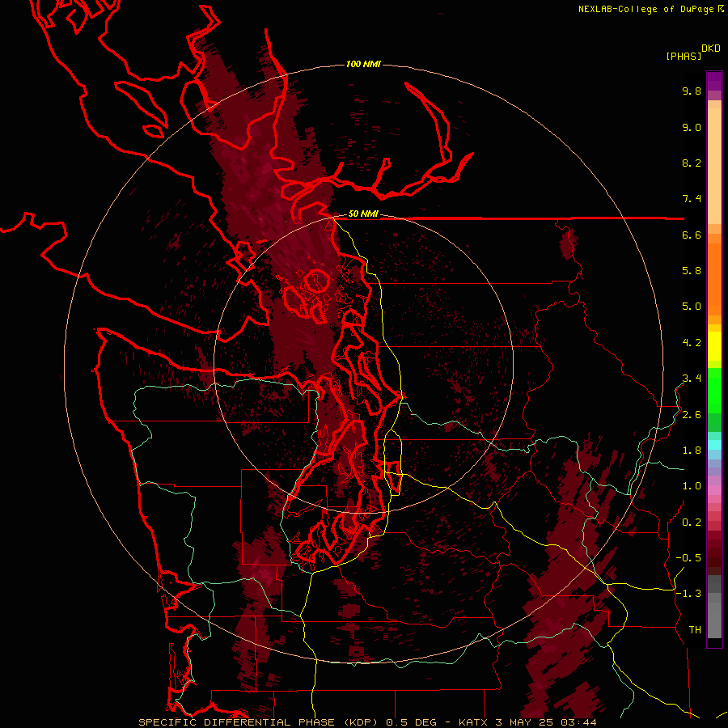Click the 8.2 legend value
The height and width of the screenshot is (728, 728).
(692, 163)
